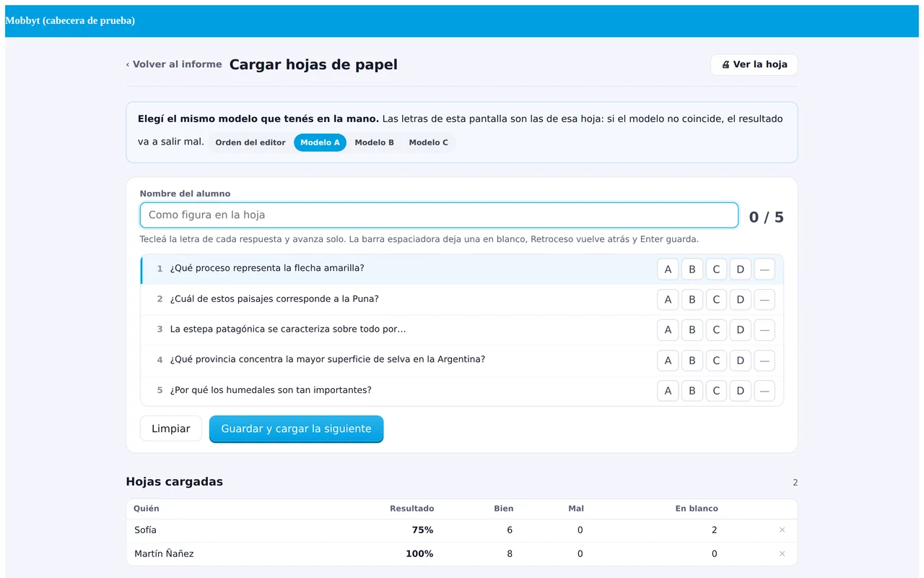Click the Mobbyt header title
The height and width of the screenshot is (578, 924).
[x=70, y=21]
